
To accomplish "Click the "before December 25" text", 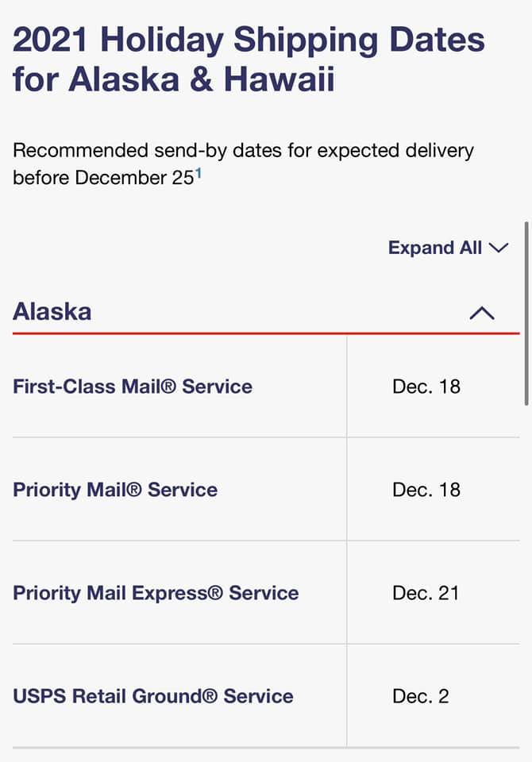I will (x=102, y=177).
